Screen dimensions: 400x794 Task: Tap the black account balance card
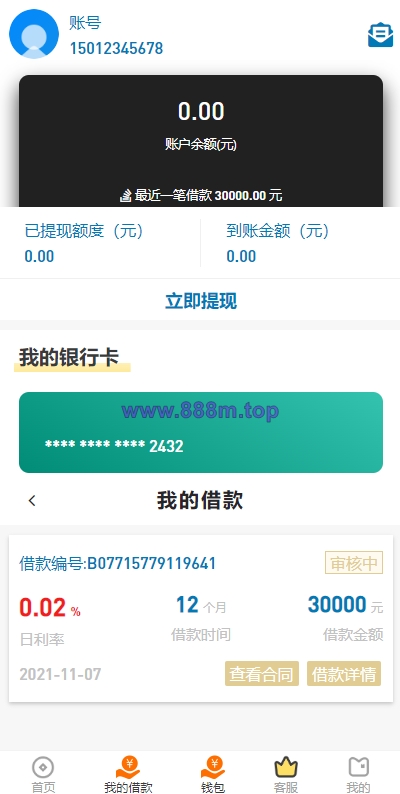click(201, 141)
